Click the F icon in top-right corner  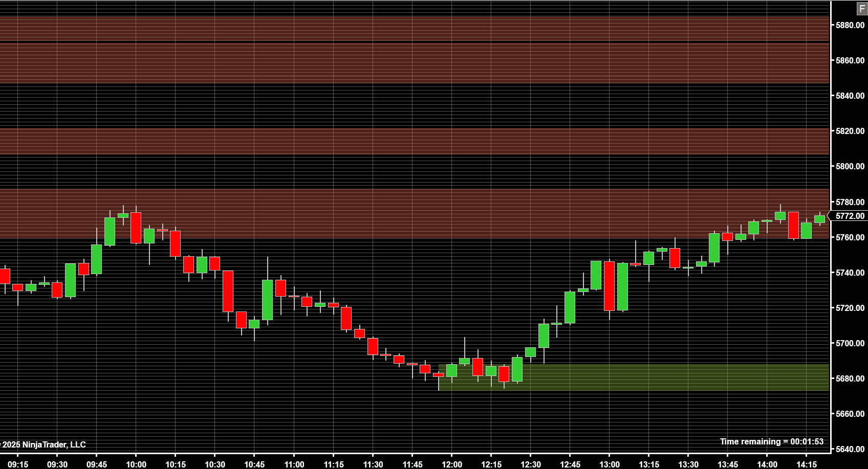click(x=862, y=9)
